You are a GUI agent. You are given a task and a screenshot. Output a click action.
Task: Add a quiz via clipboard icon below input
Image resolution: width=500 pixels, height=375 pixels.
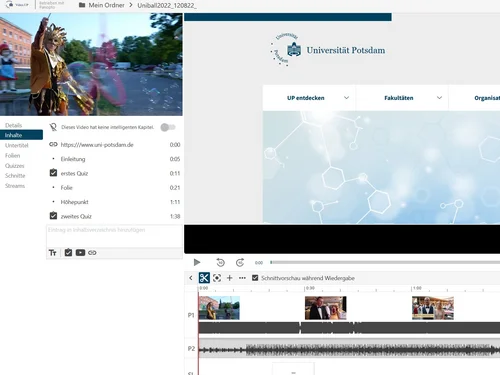68,253
